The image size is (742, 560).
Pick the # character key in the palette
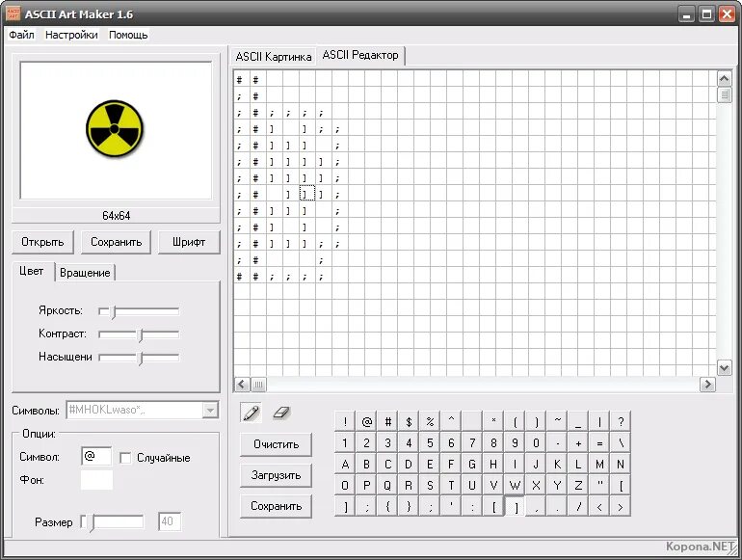pyautogui.click(x=387, y=421)
